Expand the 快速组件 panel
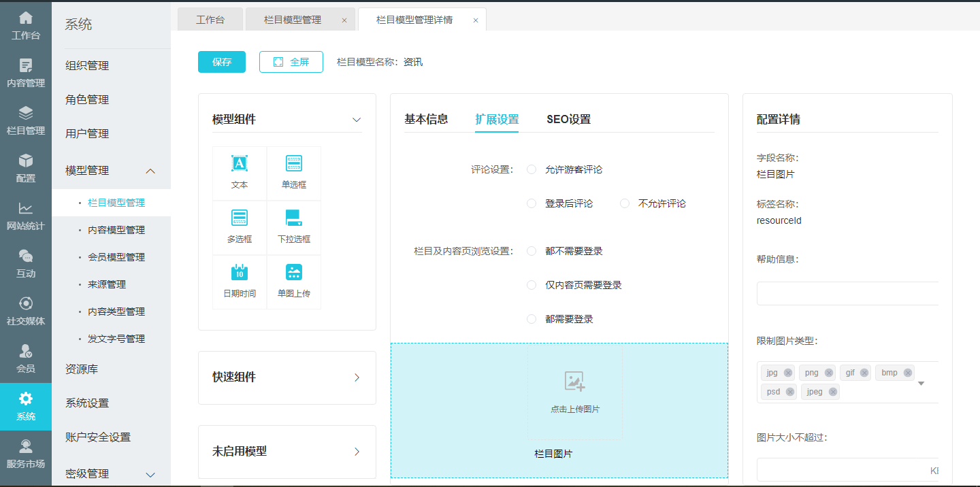 point(357,377)
